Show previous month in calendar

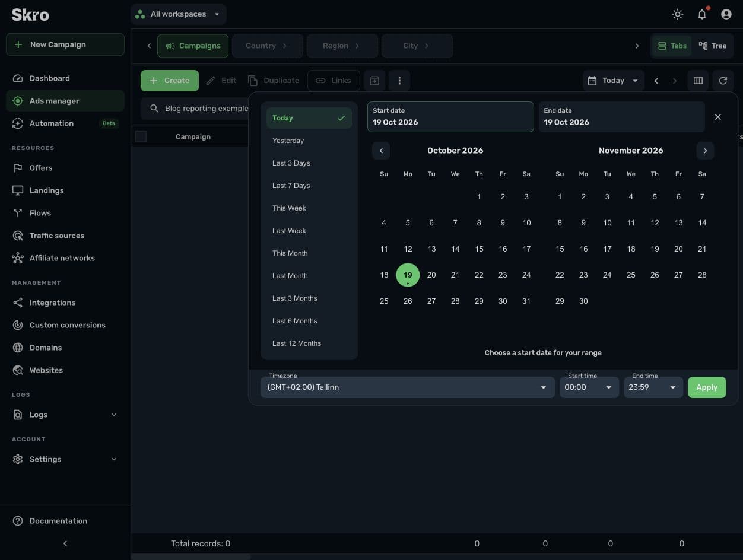(381, 151)
